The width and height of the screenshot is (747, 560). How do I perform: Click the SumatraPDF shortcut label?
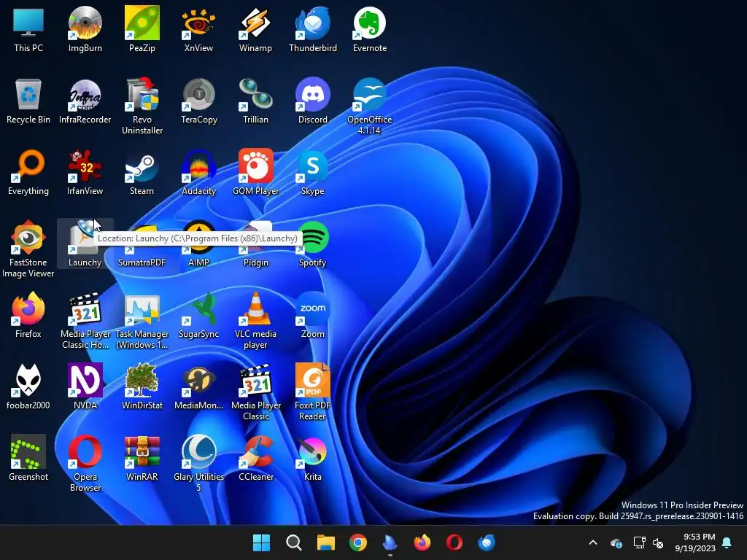[142, 262]
